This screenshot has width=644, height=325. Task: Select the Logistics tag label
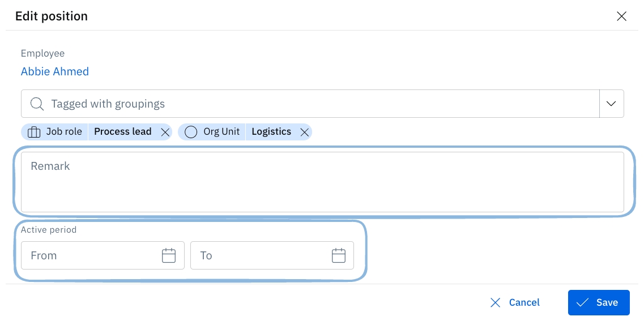(x=271, y=132)
